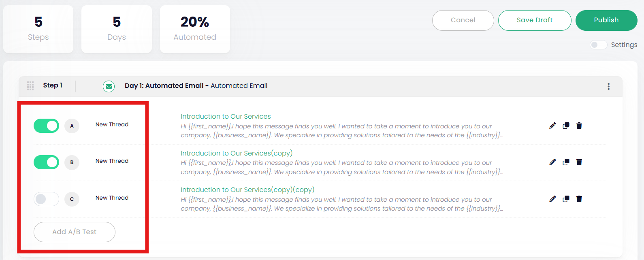Open Step 1 three-dot options menu
Screen dimensions: 644x260
tap(608, 86)
